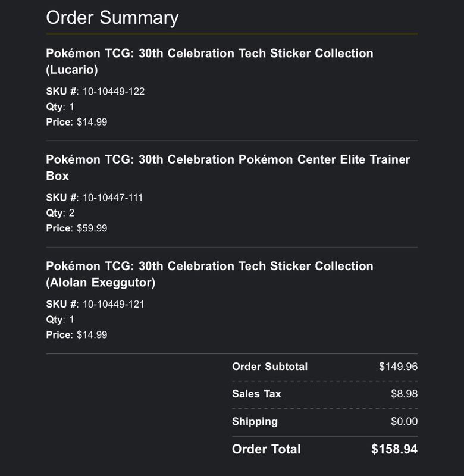
Task: Click the Sales Tax label
Action: click(x=256, y=394)
